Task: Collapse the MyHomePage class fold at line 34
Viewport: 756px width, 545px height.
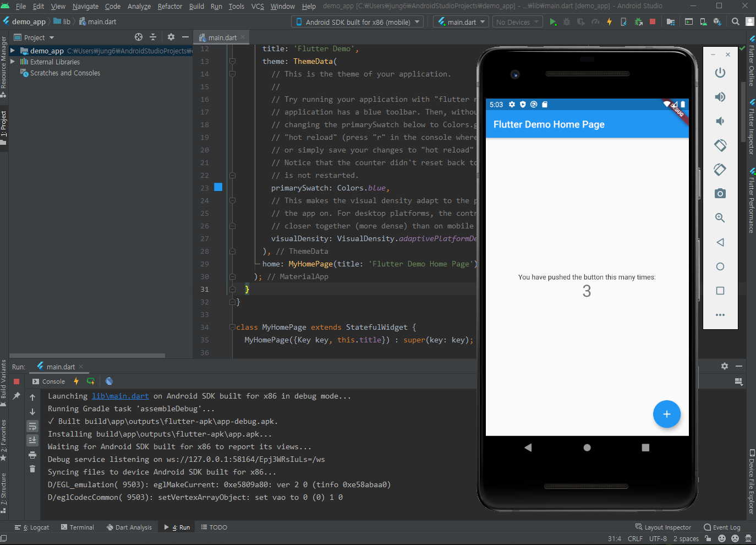Action: pyautogui.click(x=232, y=327)
